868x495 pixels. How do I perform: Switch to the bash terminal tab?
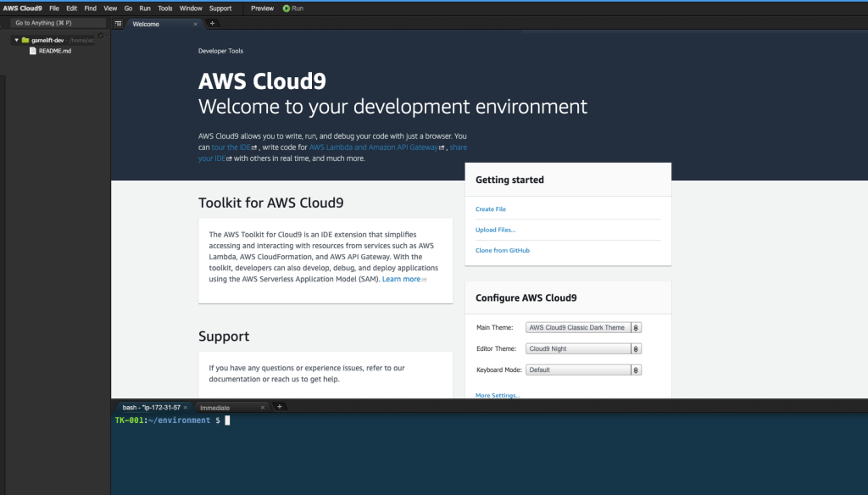[x=151, y=408]
